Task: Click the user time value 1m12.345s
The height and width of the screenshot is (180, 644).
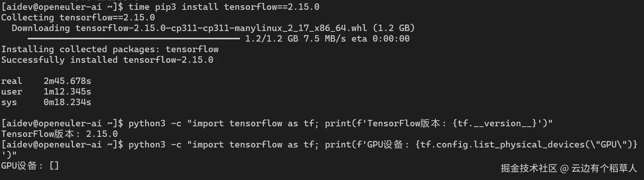Action: click(x=67, y=92)
